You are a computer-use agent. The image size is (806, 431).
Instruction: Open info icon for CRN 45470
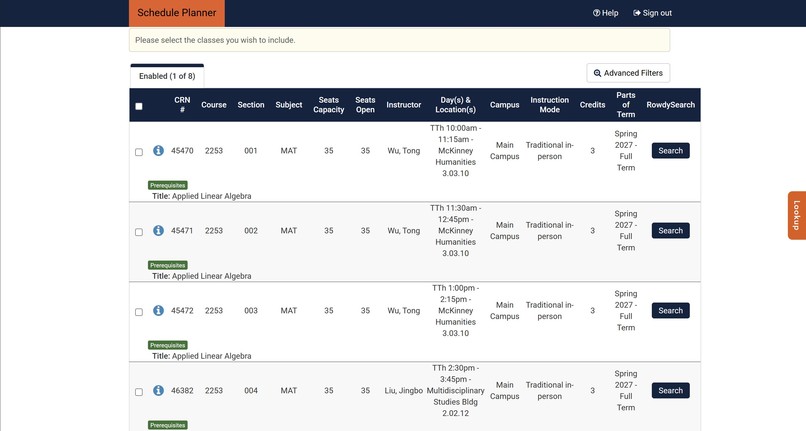(x=158, y=151)
